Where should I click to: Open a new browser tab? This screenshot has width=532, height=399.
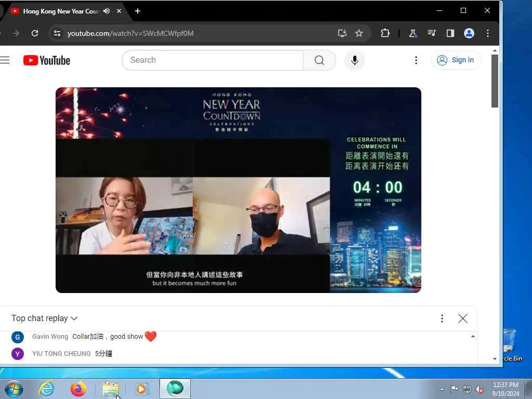[x=137, y=11]
